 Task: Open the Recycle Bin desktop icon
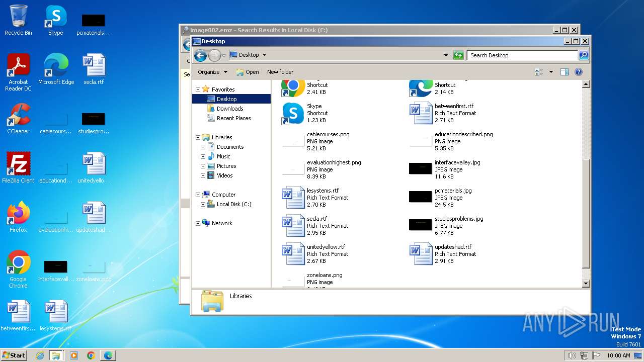18,20
